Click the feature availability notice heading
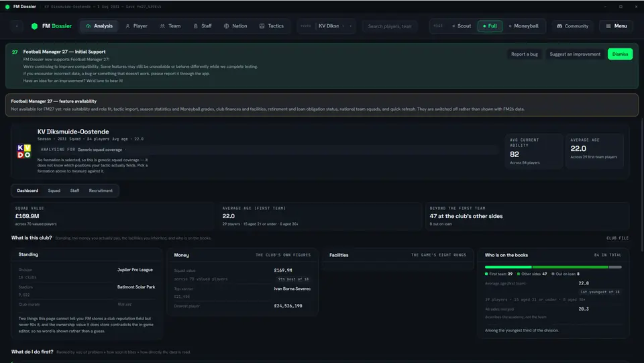 pos(54,101)
